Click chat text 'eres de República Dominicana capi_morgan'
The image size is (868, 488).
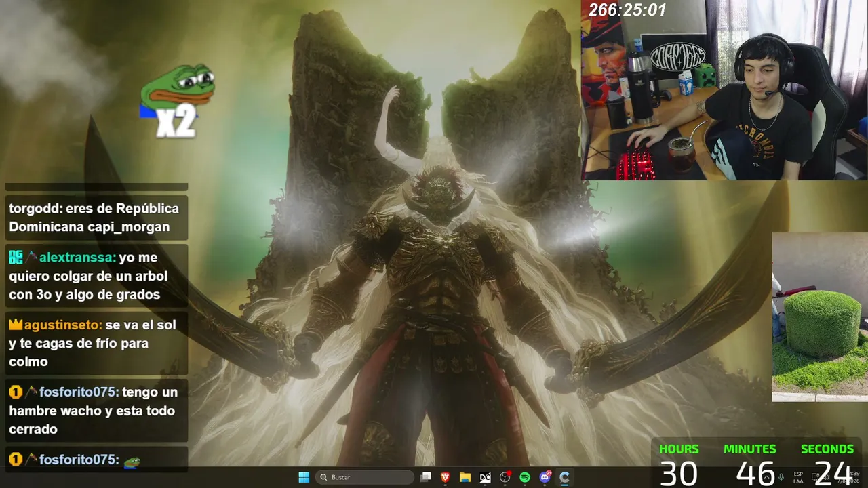click(94, 218)
